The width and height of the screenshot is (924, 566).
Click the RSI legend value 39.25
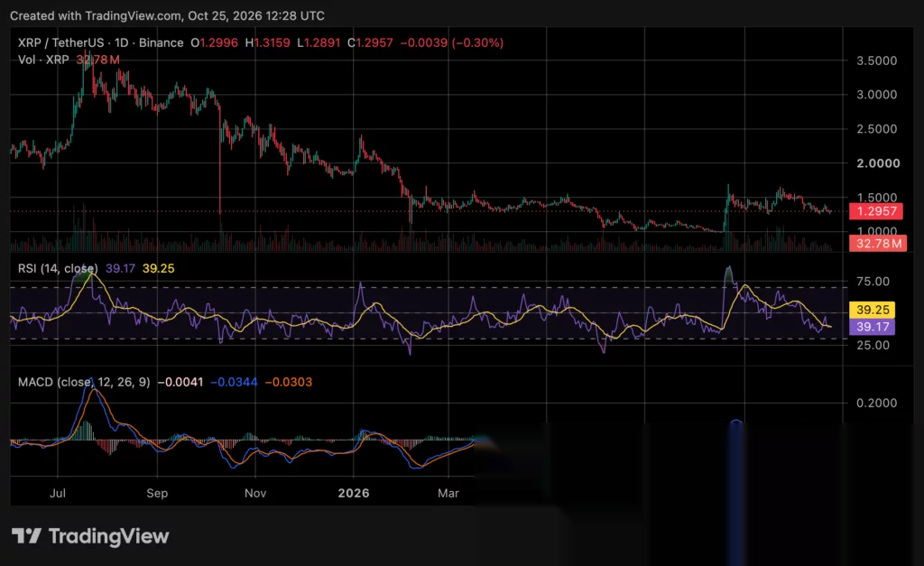tap(159, 268)
